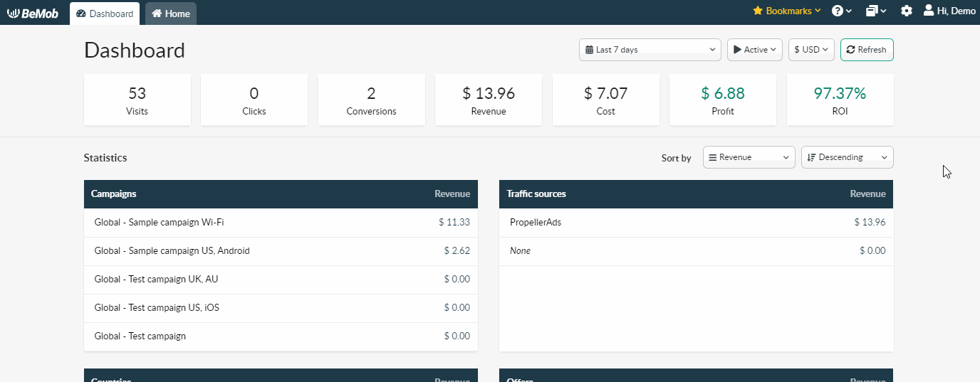Click the Bookmarks star icon

[758, 11]
